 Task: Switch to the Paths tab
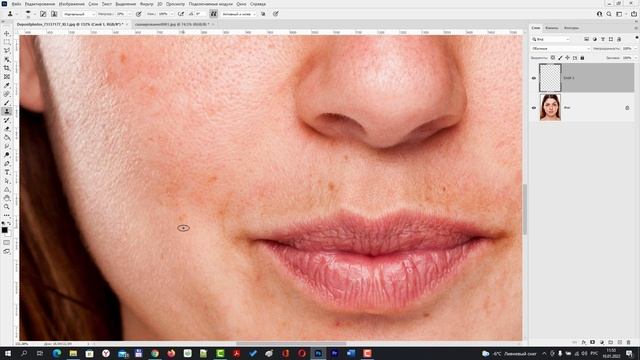(x=571, y=28)
